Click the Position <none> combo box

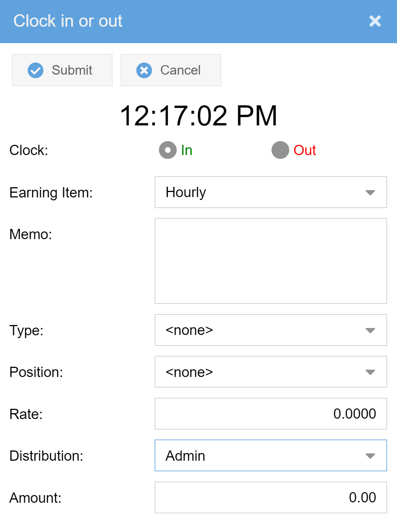coord(256,372)
